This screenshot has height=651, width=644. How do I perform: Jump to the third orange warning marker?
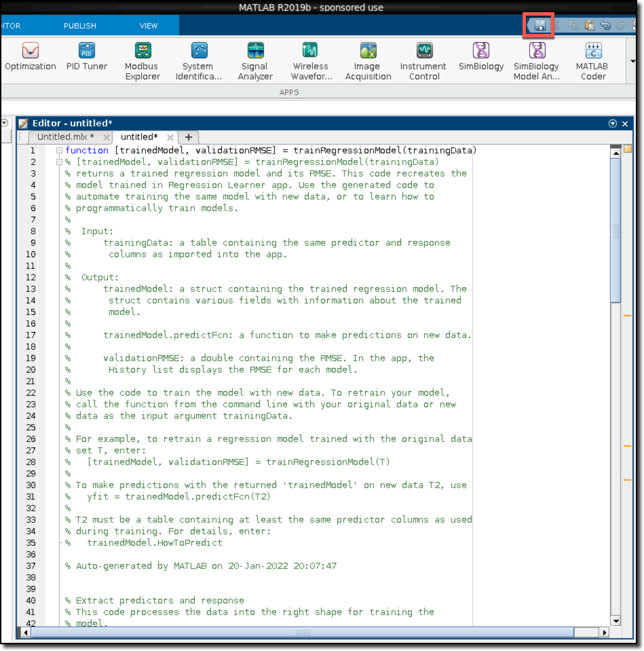pyautogui.click(x=627, y=480)
